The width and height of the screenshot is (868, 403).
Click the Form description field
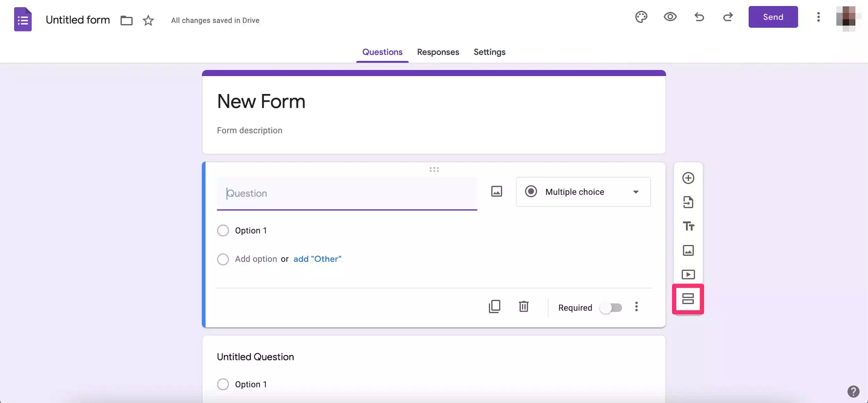tap(250, 131)
